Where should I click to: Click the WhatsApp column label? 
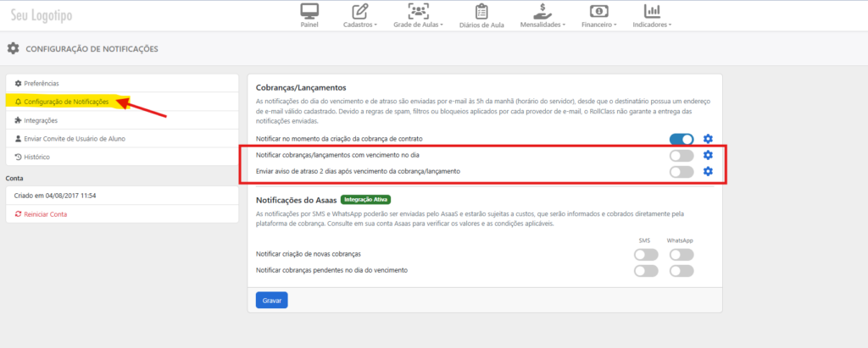[680, 240]
